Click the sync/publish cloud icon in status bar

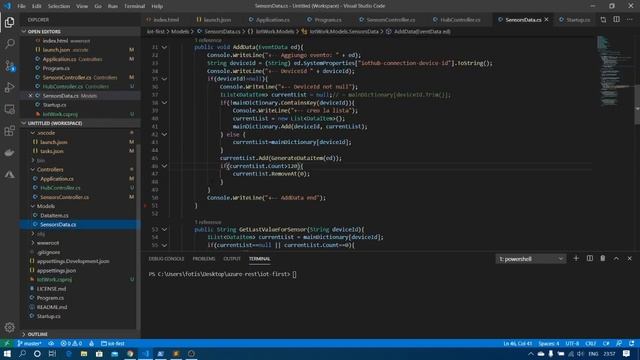pyautogui.click(x=51, y=344)
